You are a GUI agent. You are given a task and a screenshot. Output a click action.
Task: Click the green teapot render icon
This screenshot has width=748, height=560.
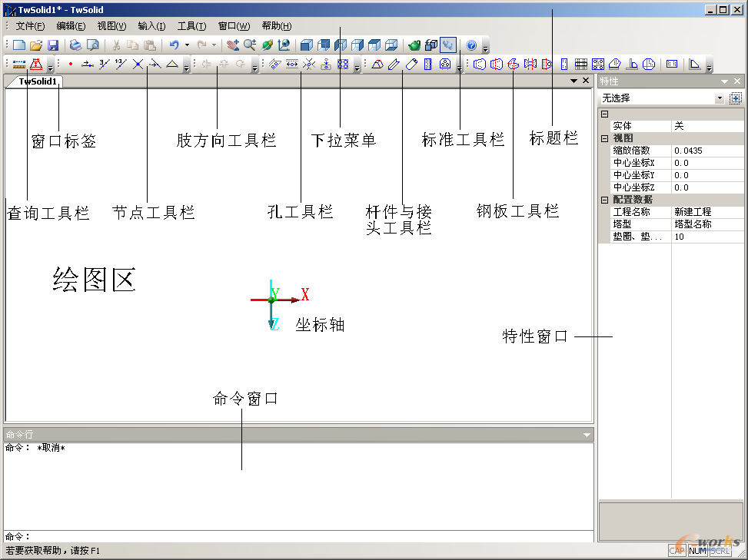[414, 45]
